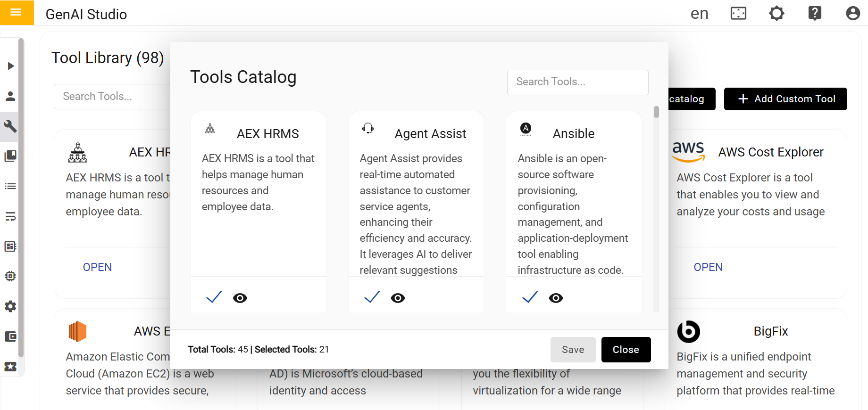Click the 'Agent Assist' card title
The image size is (868, 410).
click(x=430, y=134)
